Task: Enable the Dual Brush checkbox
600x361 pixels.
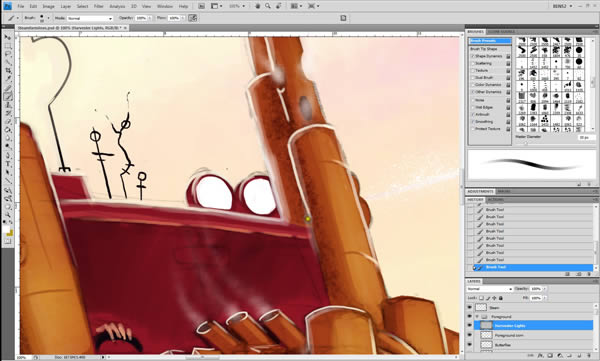Action: (473, 78)
